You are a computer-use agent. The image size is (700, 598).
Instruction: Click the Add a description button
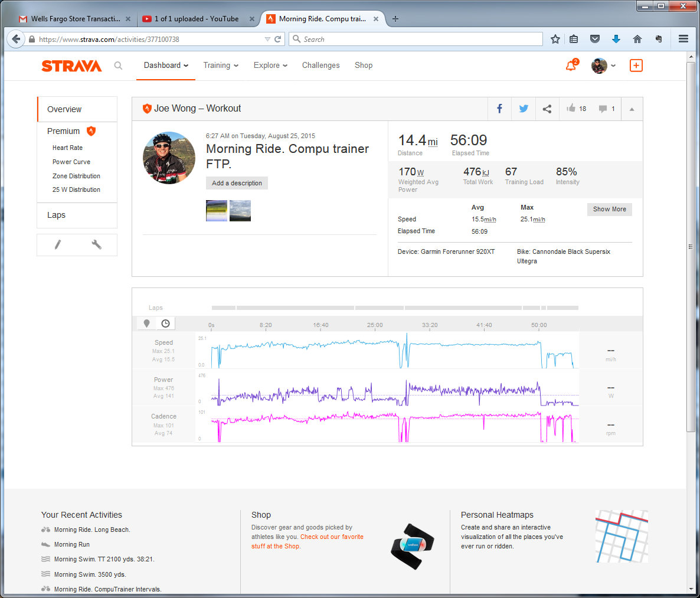tap(237, 183)
